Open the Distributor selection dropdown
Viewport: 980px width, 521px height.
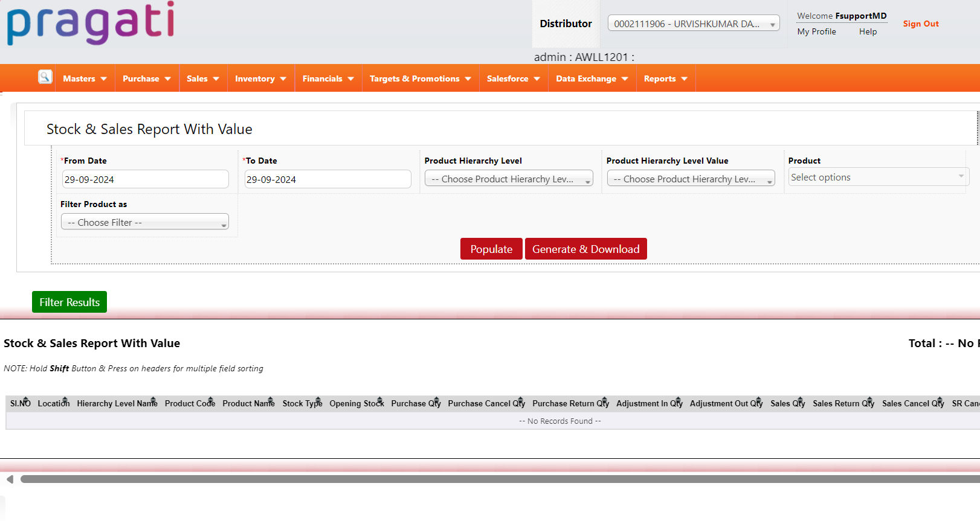(x=694, y=24)
